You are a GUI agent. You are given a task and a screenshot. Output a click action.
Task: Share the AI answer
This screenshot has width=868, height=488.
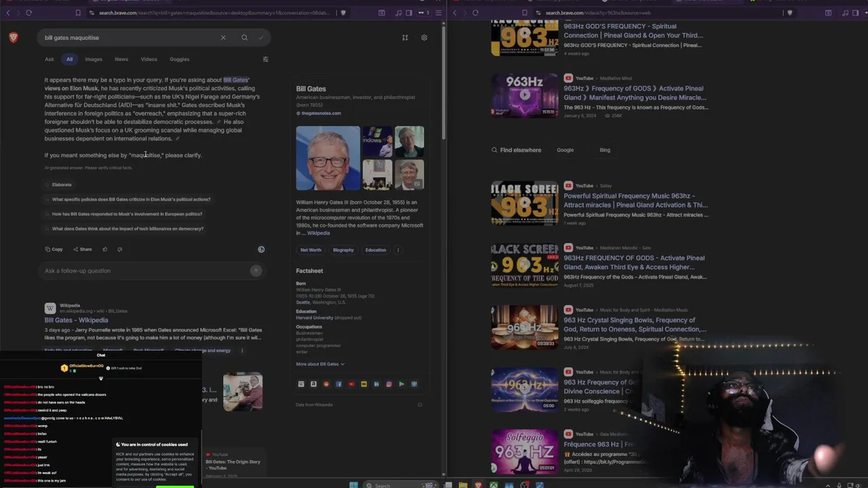point(82,249)
